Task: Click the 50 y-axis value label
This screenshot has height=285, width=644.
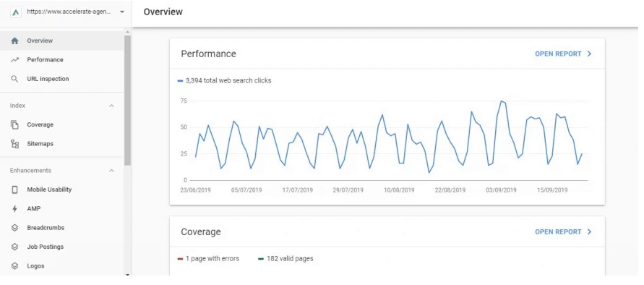Action: tap(183, 127)
